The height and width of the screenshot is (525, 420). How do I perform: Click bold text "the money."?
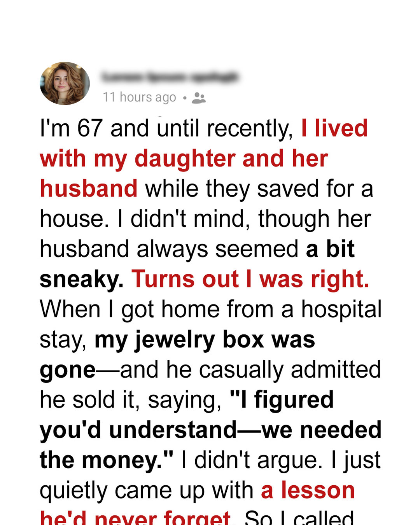107,460
